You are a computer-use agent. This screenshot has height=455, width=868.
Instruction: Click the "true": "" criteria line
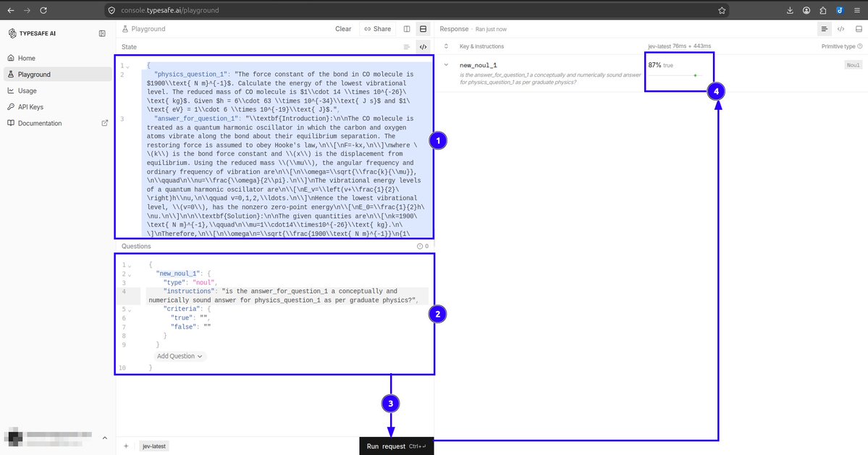click(x=190, y=318)
